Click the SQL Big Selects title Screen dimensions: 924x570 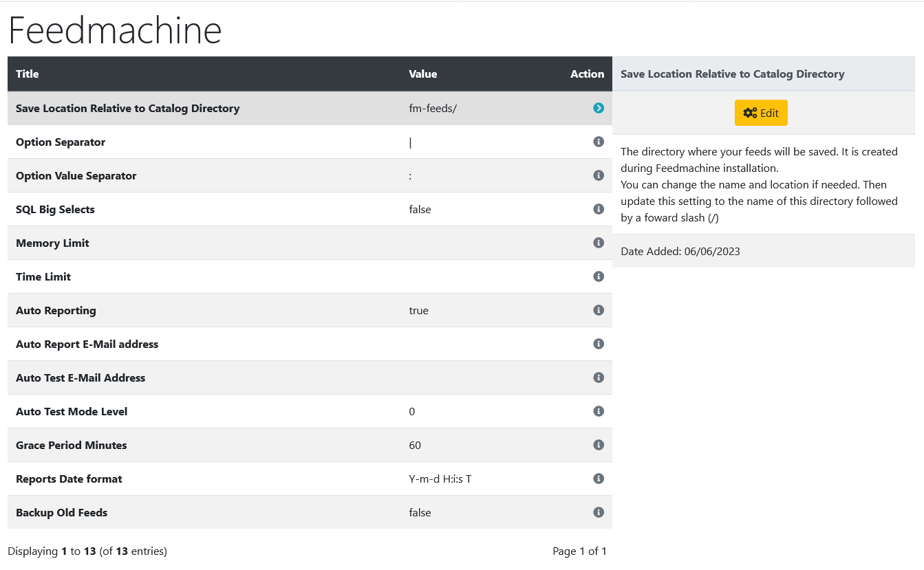(x=55, y=210)
